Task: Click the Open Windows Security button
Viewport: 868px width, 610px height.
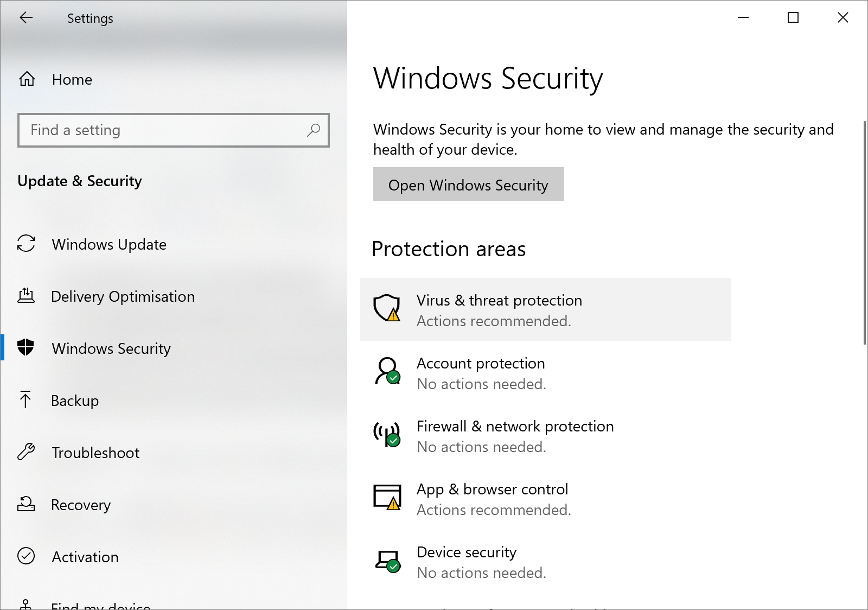Action: tap(469, 184)
